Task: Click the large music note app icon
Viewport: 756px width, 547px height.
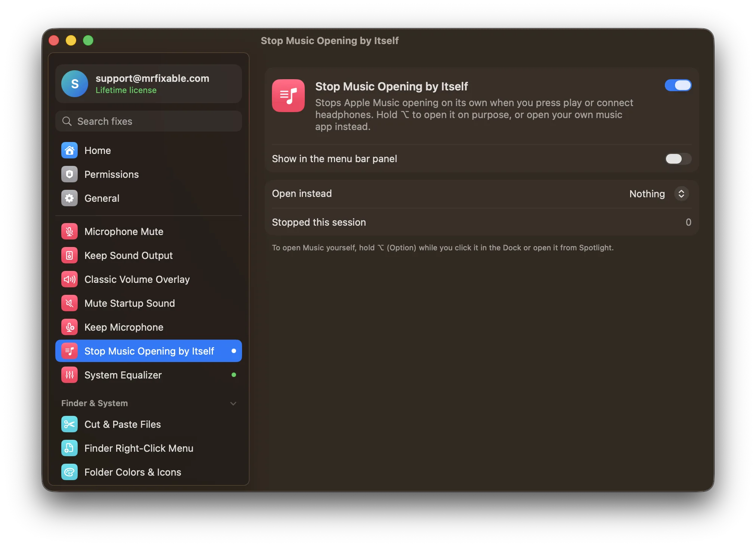Action: [288, 96]
